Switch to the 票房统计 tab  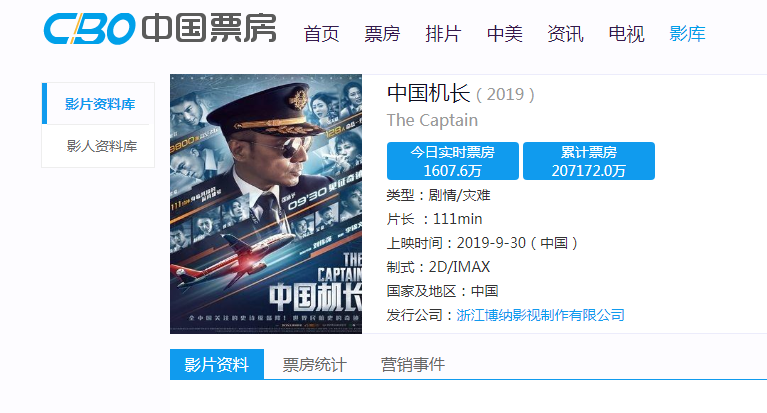315,364
